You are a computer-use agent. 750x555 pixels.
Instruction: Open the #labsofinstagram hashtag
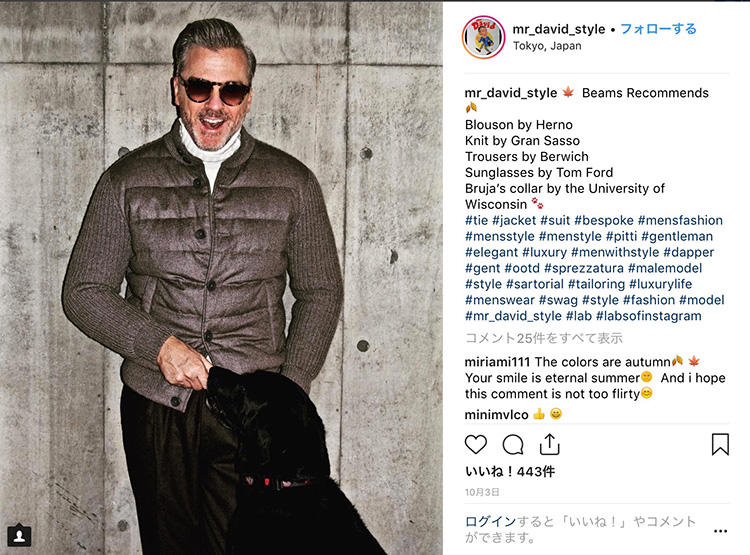pos(649,316)
